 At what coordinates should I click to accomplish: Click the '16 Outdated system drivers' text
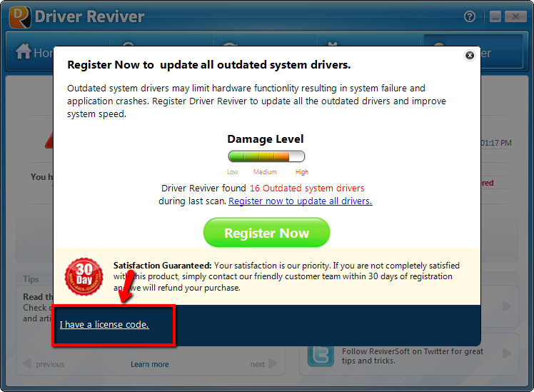307,189
